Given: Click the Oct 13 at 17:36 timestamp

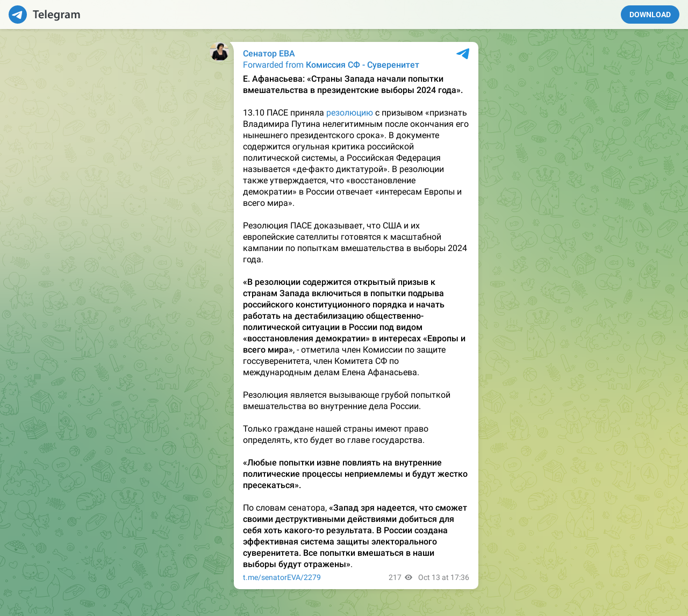Looking at the screenshot, I should pos(443,577).
